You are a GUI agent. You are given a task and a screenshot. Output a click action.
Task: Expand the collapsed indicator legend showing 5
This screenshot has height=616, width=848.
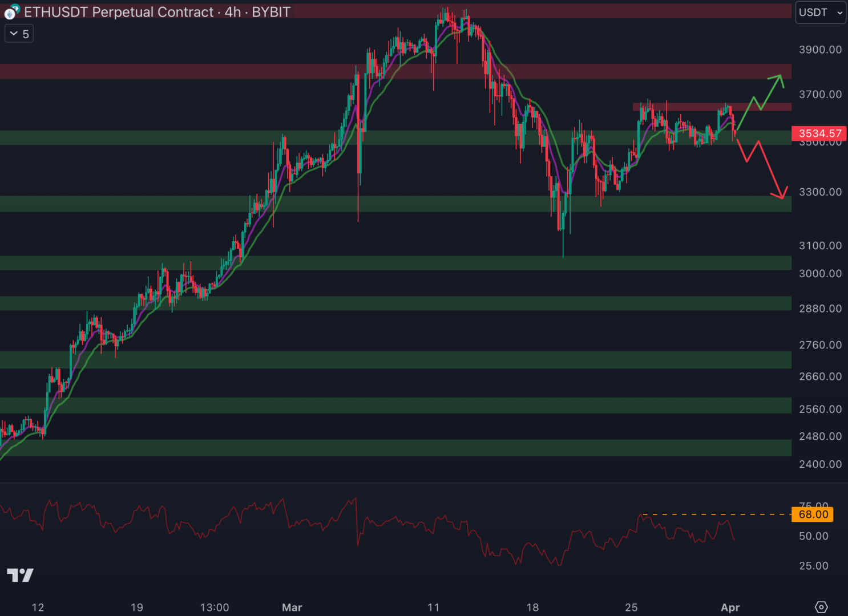coord(19,34)
